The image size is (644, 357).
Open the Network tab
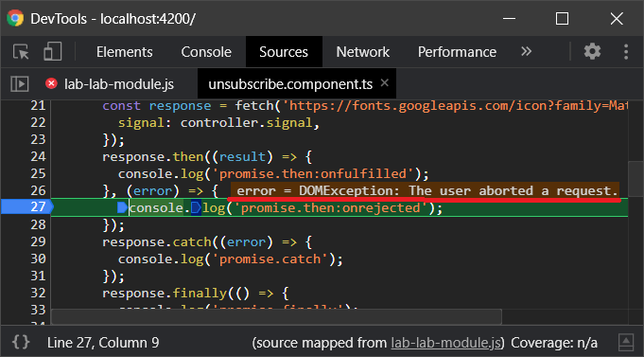point(362,52)
